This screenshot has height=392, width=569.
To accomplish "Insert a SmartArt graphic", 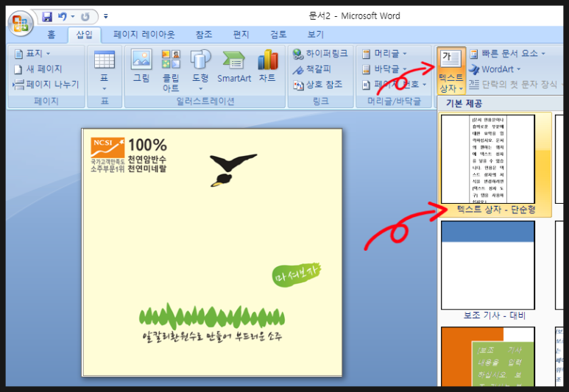I will point(234,66).
